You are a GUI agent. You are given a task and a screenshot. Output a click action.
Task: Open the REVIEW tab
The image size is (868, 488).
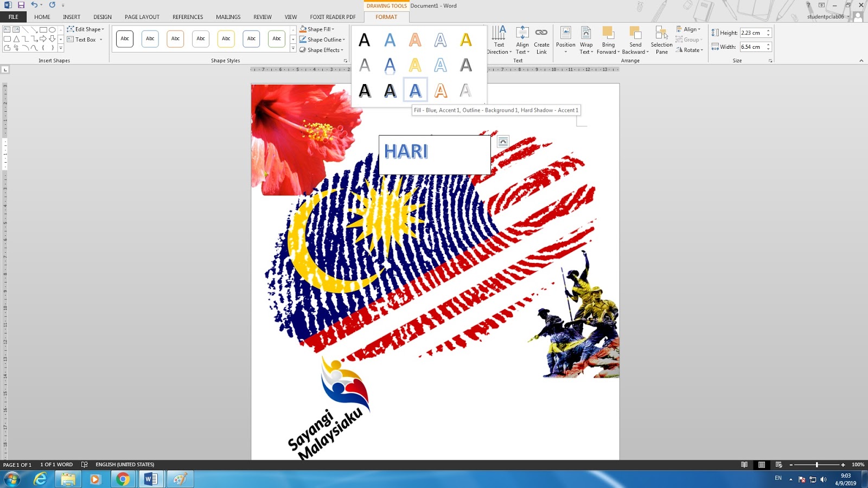pyautogui.click(x=263, y=17)
